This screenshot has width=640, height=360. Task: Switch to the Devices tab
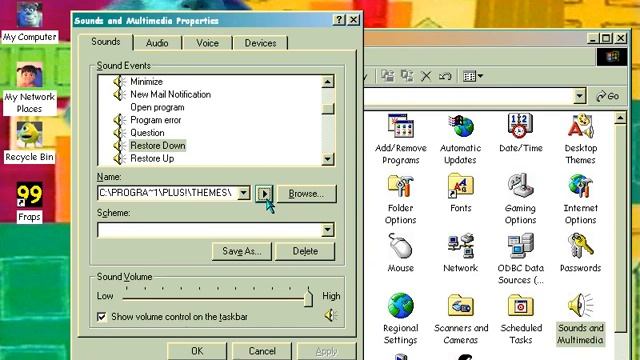pos(260,43)
